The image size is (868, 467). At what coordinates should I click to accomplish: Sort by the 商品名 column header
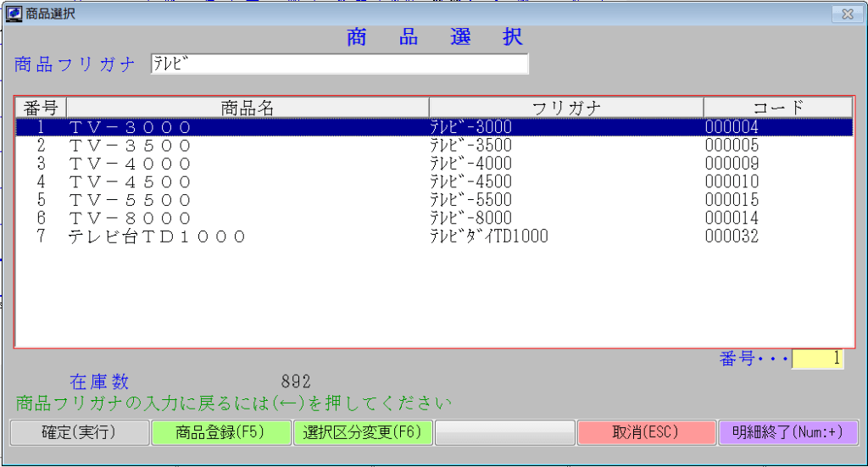click(248, 108)
